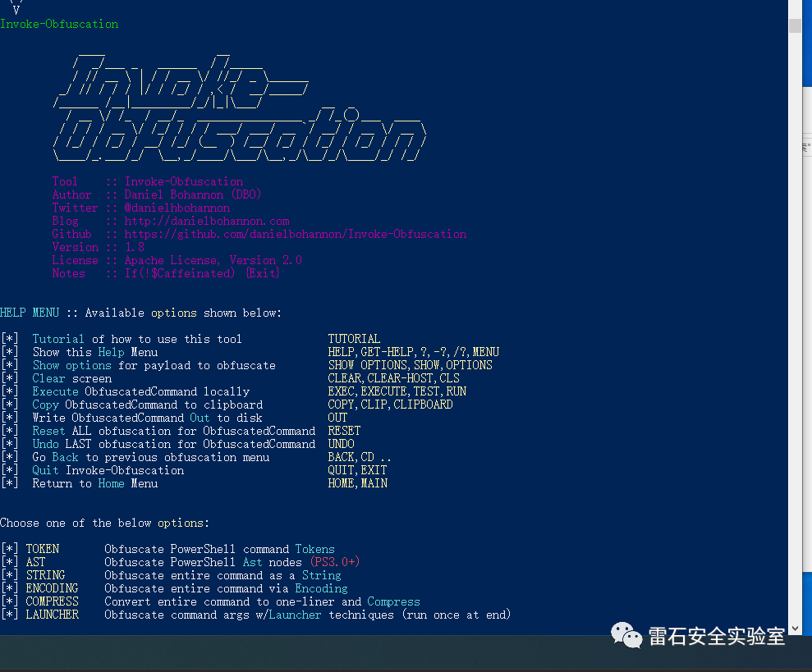Click the 'OUT' command keyword
Screen dimensions: 812x672
pos(337,418)
